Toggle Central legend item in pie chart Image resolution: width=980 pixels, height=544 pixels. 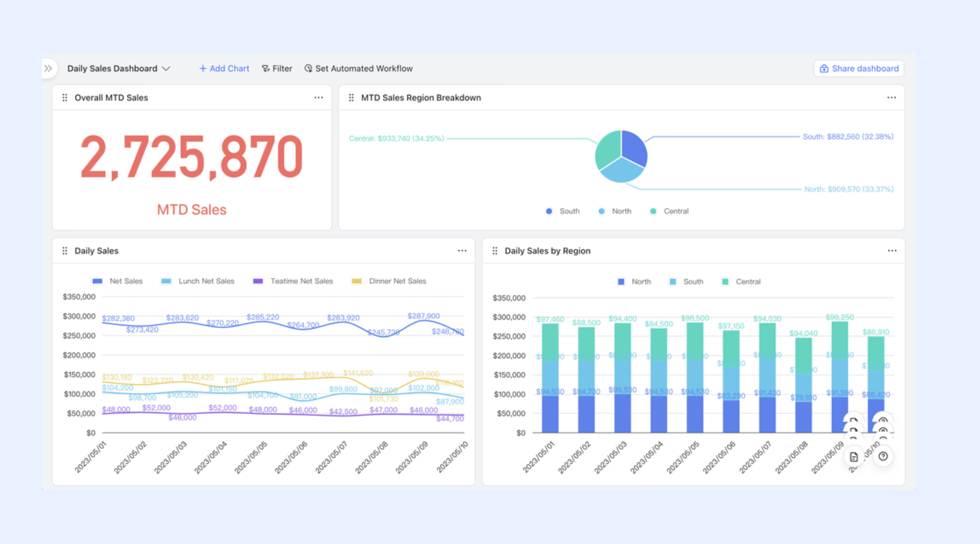click(670, 211)
